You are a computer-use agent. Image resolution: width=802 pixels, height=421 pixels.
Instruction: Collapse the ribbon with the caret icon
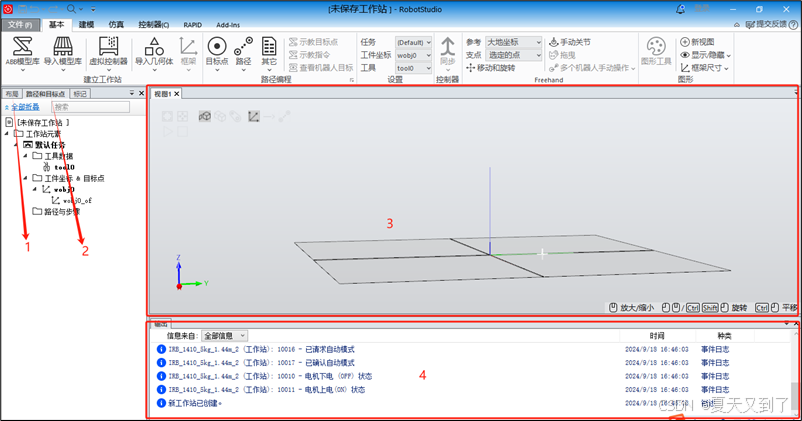pos(737,25)
